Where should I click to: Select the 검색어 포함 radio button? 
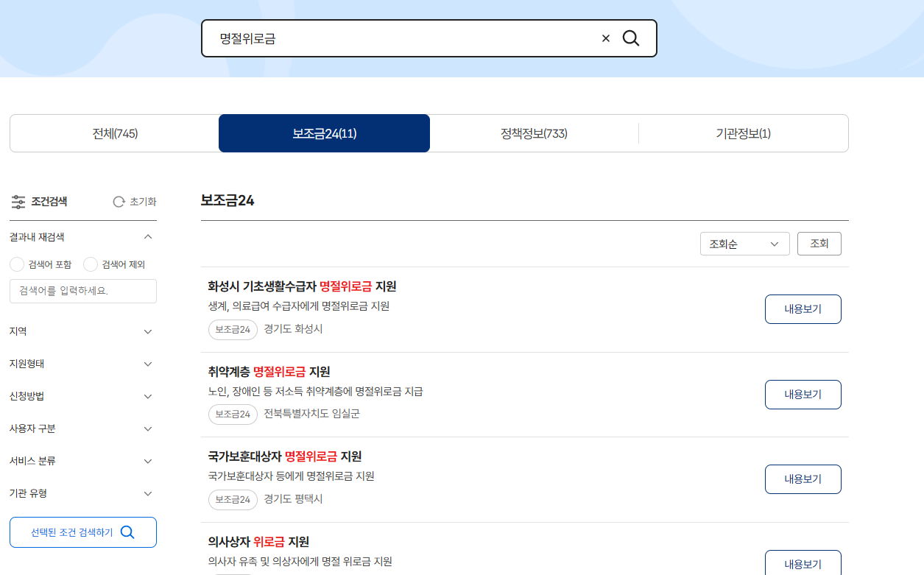(15, 264)
